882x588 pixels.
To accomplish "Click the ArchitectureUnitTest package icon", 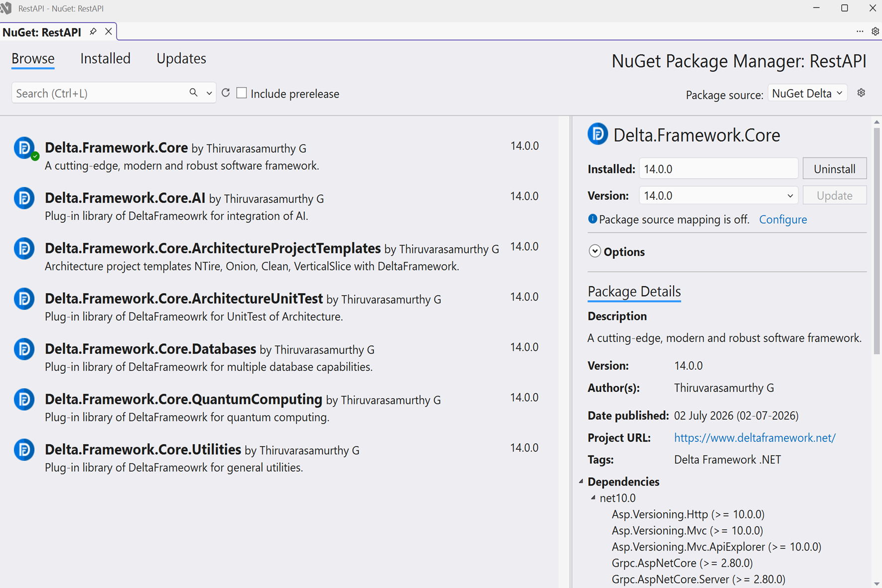I will pyautogui.click(x=24, y=298).
